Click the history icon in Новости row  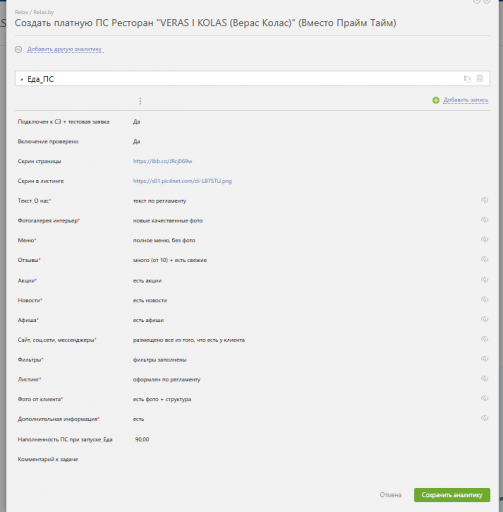click(484, 299)
